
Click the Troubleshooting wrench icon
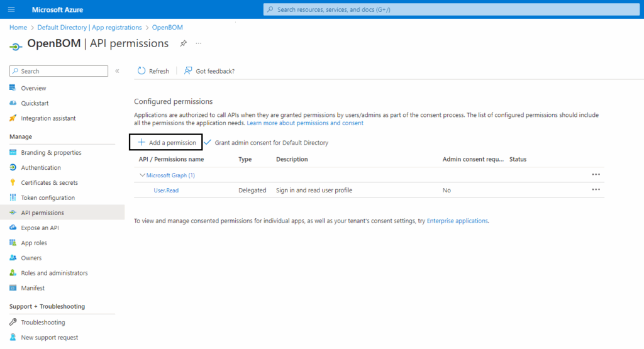13,322
